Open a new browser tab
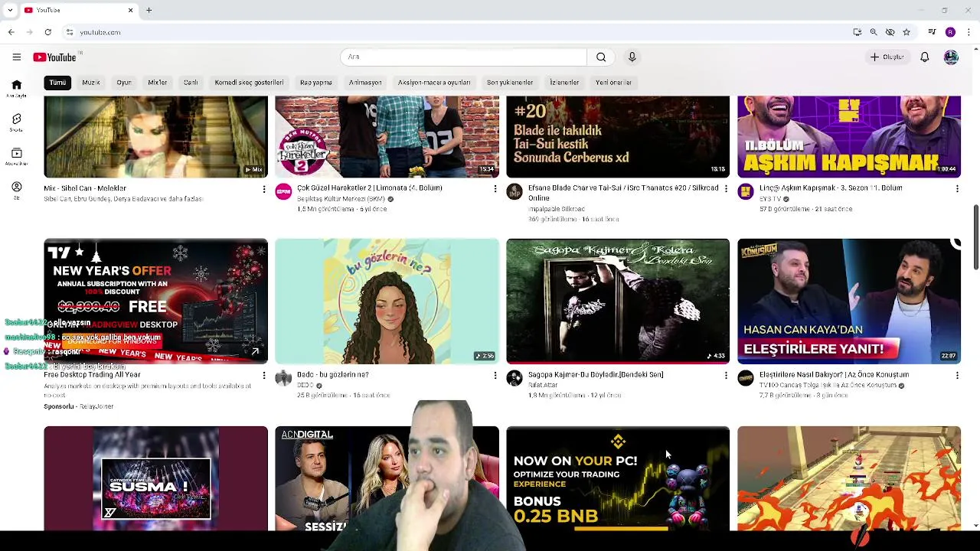The width and height of the screenshot is (980, 551). (x=149, y=10)
